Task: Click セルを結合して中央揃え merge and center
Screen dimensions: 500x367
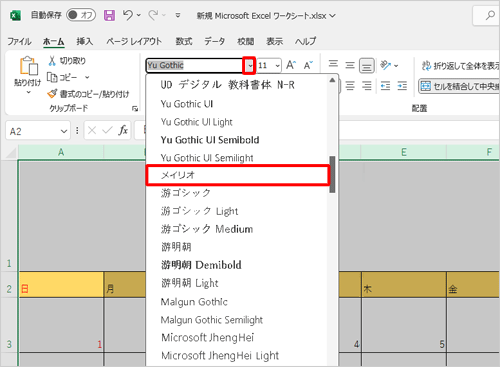Action: pos(459,86)
